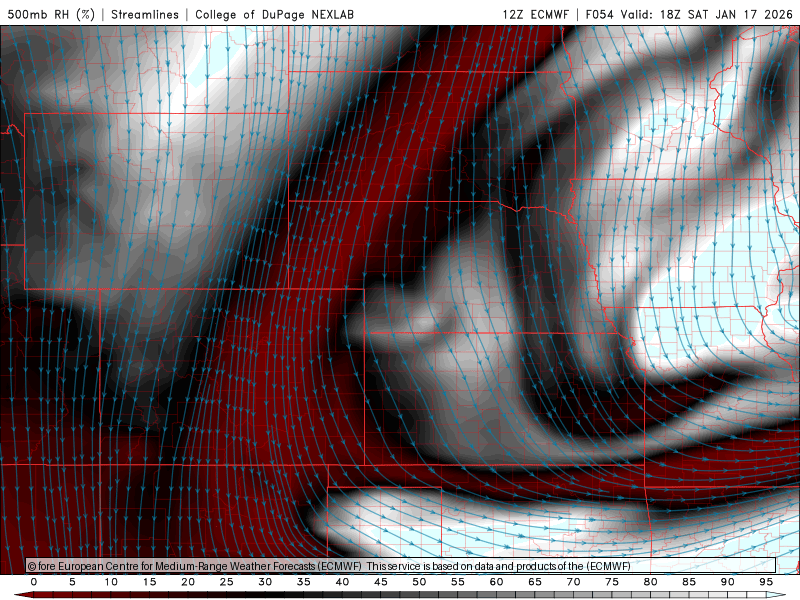800x600 pixels.
Task: Click the '95' value on the color scale
Action: click(766, 582)
